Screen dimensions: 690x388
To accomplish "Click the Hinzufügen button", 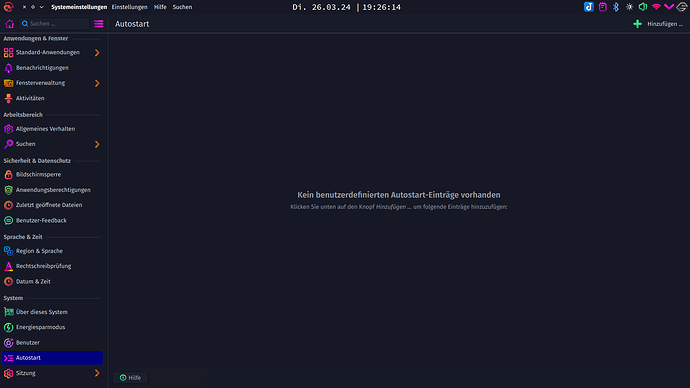I will tap(658, 24).
